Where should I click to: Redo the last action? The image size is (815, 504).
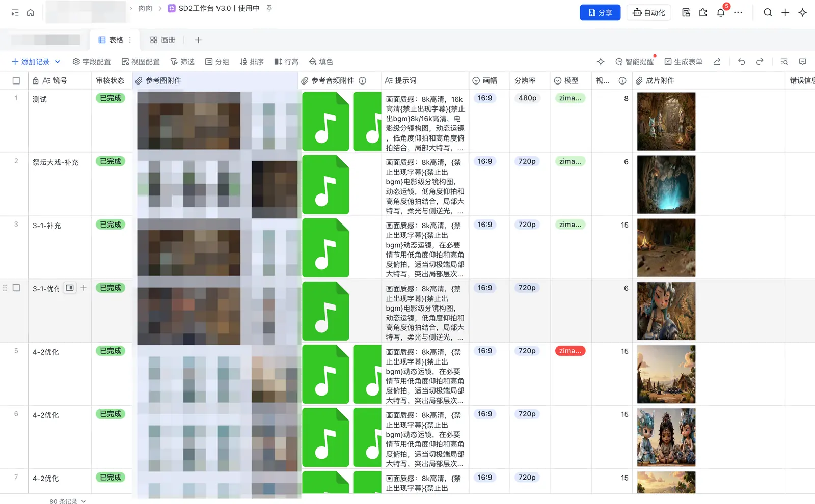click(760, 62)
